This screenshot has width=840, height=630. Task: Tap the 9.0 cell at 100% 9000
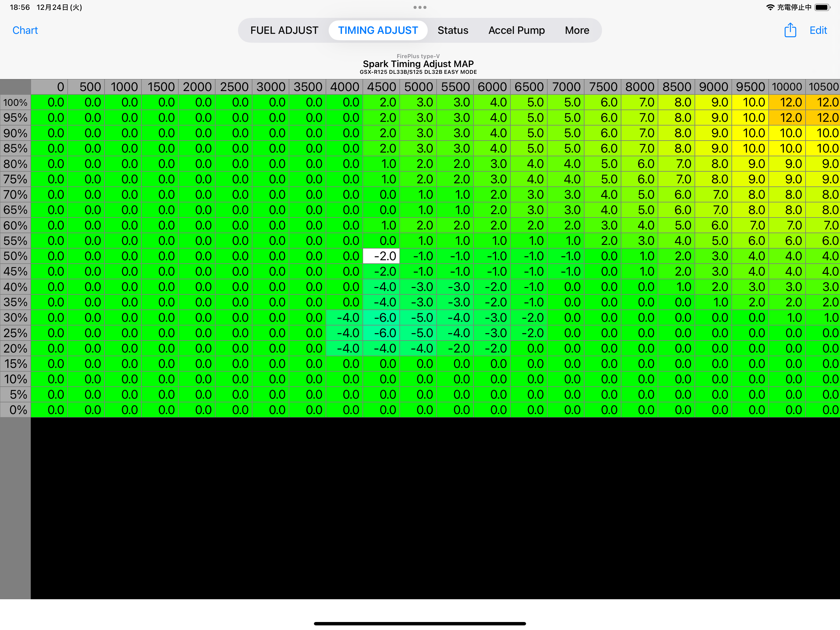click(713, 103)
